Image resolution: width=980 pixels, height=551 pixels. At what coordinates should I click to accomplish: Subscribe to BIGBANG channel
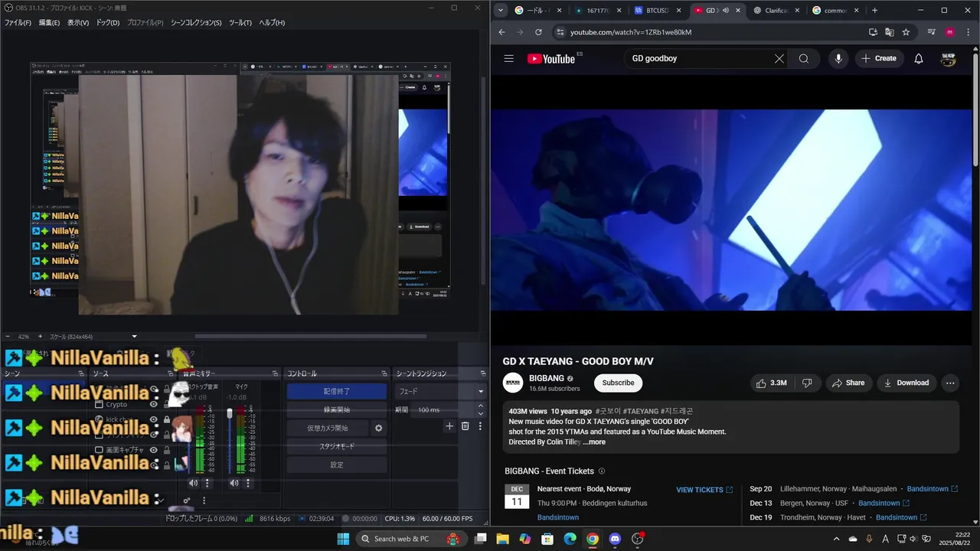pyautogui.click(x=618, y=383)
